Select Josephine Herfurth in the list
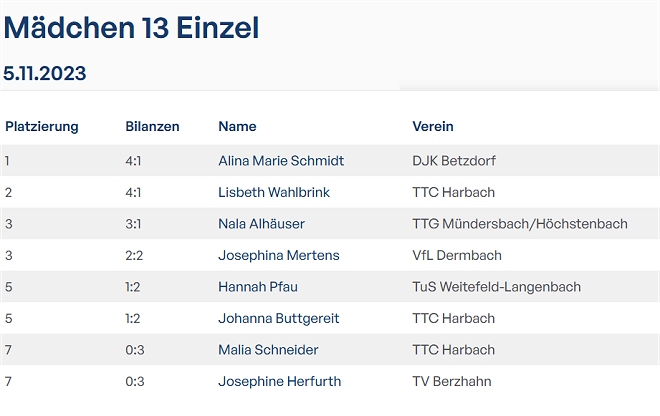Screen dimensions: 660x416 [x=280, y=382]
